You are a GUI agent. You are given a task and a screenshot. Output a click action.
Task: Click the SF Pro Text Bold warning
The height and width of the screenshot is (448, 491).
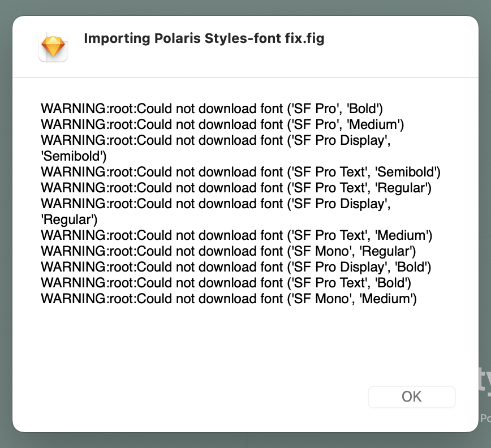223,283
